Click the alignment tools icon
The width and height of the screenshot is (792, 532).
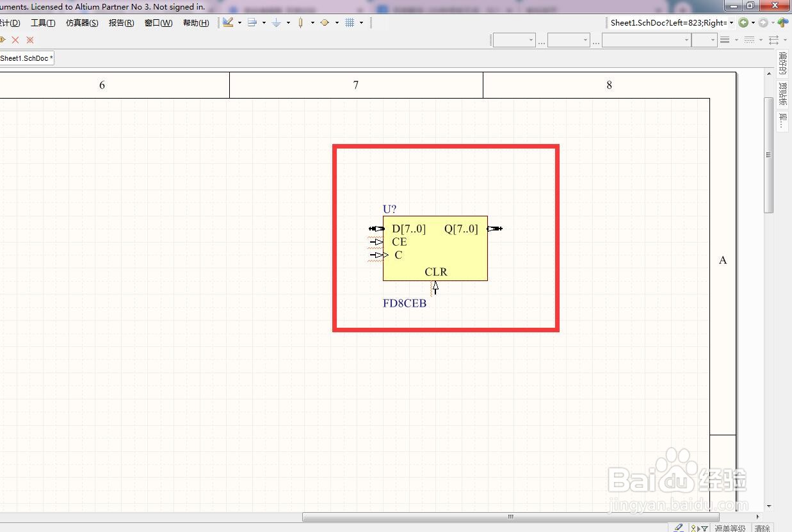pyautogui.click(x=252, y=22)
